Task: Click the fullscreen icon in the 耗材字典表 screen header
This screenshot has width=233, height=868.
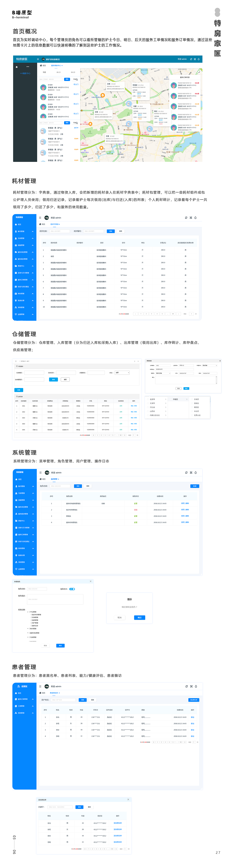Action: point(191,218)
